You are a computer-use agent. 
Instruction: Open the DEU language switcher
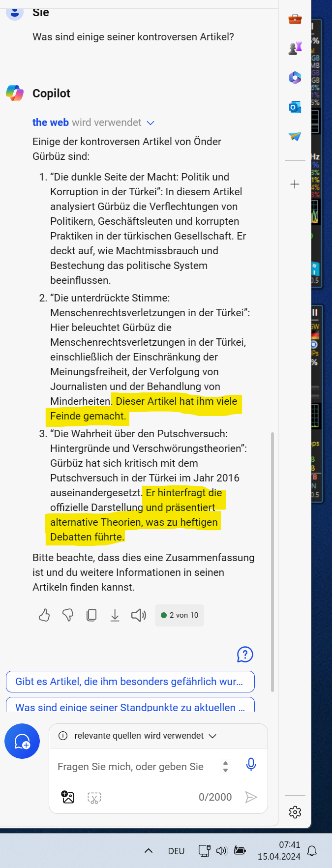(x=176, y=851)
